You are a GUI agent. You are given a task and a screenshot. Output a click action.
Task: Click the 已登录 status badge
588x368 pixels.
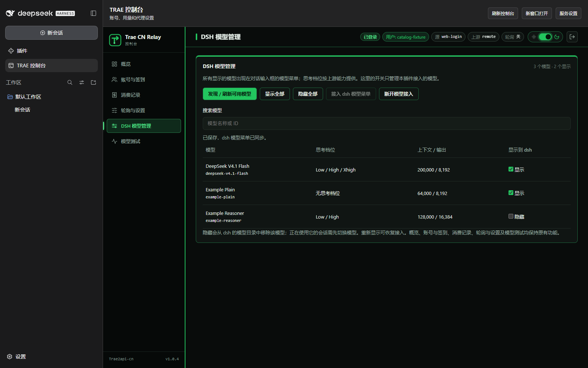[x=370, y=37]
